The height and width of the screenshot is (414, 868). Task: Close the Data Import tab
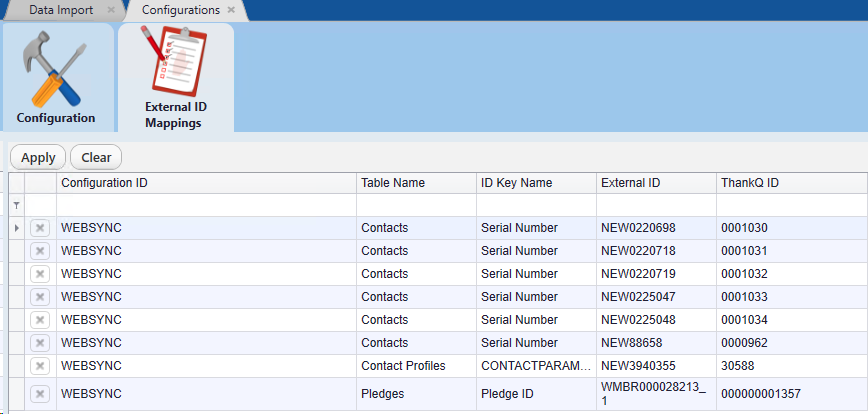coord(111,10)
